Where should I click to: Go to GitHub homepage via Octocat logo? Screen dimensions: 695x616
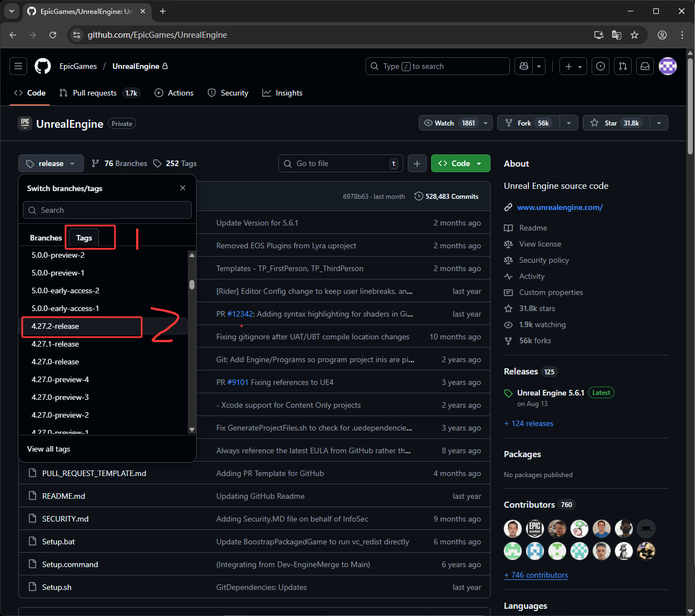coord(43,66)
